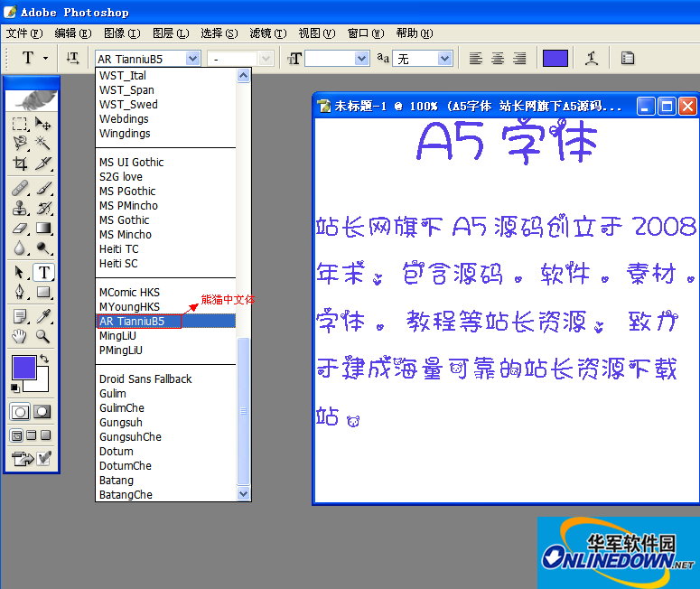Select the Notes tool
This screenshot has width=700, height=589.
[20, 316]
